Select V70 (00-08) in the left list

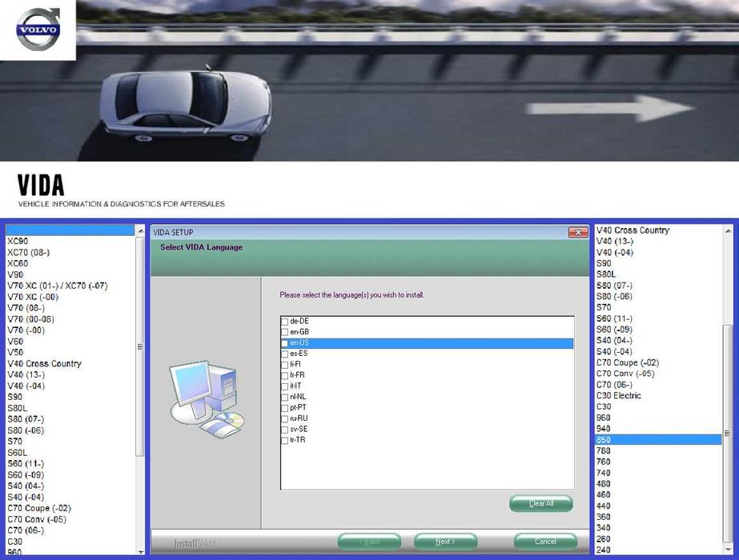[70, 319]
